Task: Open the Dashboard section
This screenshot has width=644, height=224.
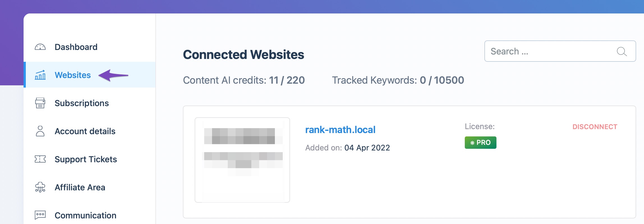Action: [76, 47]
